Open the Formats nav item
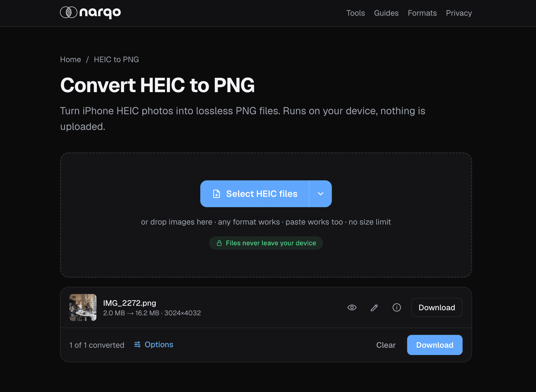This screenshot has height=392, width=536. tap(422, 13)
